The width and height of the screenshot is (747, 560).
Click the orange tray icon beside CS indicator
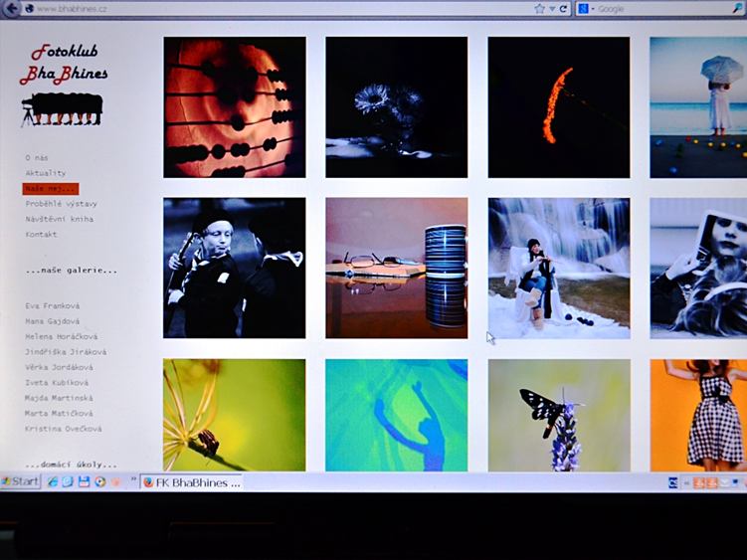[698, 483]
